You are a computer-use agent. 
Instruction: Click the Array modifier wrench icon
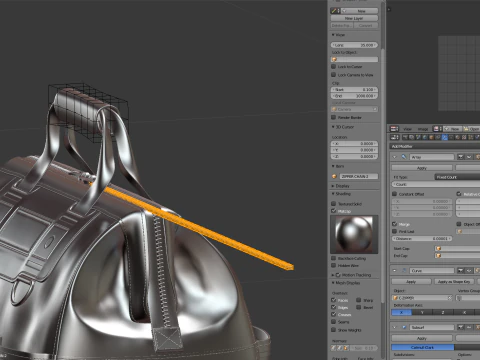click(x=404, y=157)
